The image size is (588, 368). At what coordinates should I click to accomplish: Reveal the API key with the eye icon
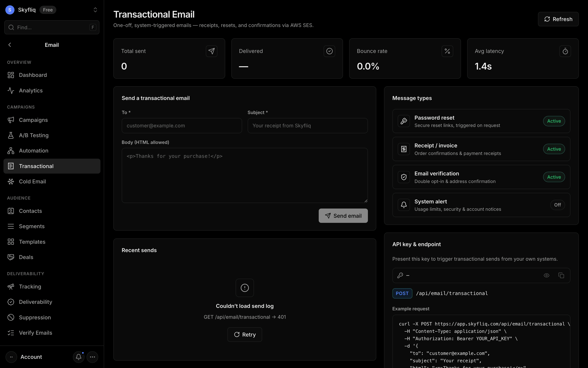[546, 276]
